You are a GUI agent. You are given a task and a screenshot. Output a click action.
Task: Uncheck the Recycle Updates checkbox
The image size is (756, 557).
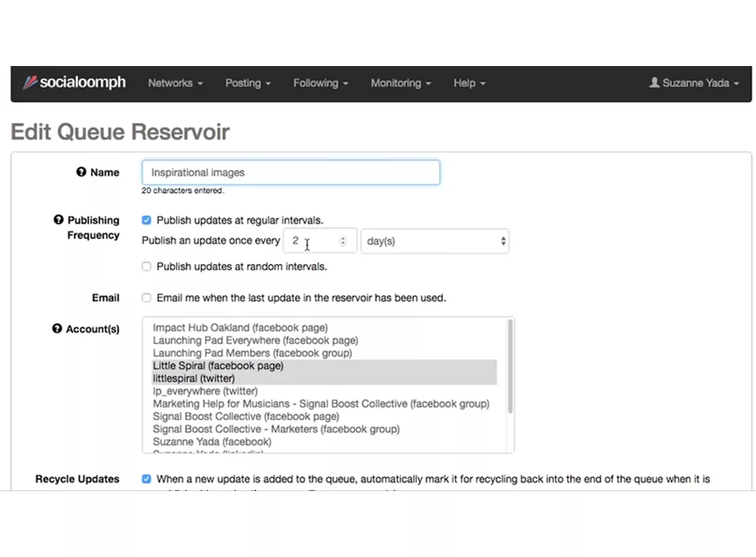[x=146, y=479]
